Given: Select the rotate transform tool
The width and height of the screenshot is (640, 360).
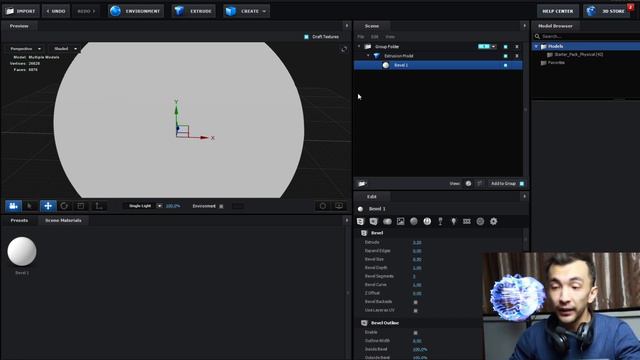Looking at the screenshot, I should (x=64, y=206).
